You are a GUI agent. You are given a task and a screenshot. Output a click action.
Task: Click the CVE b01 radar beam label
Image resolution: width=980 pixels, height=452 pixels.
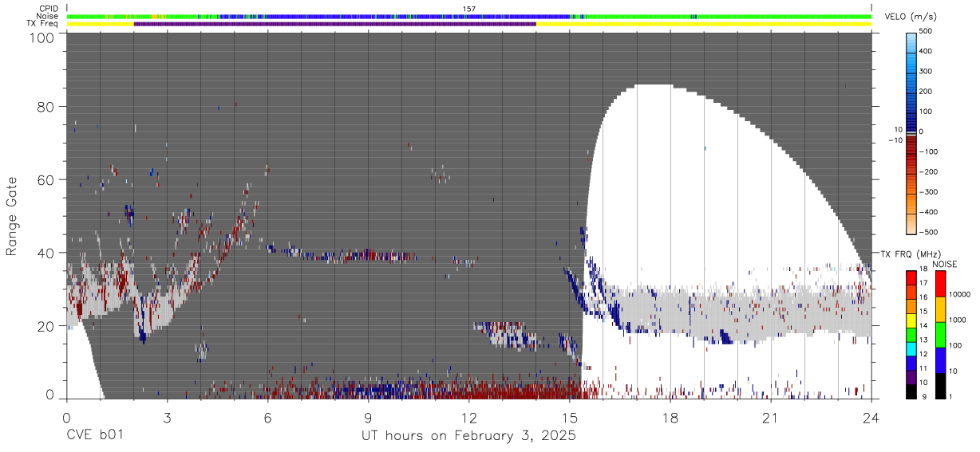(x=94, y=437)
